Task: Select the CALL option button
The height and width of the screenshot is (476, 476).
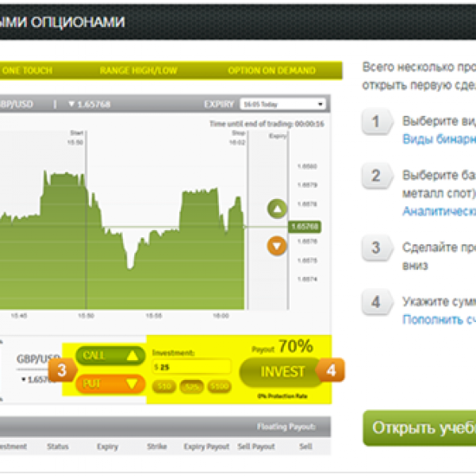Action: coord(110,355)
